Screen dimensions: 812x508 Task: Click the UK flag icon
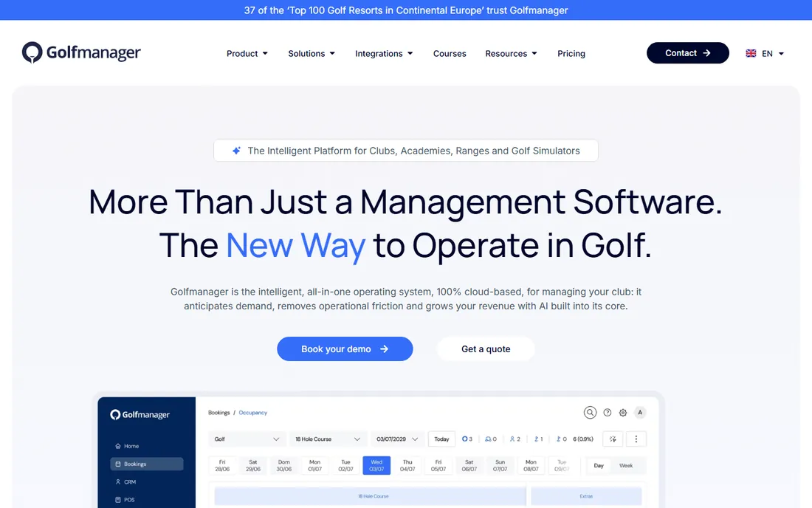[751, 53]
